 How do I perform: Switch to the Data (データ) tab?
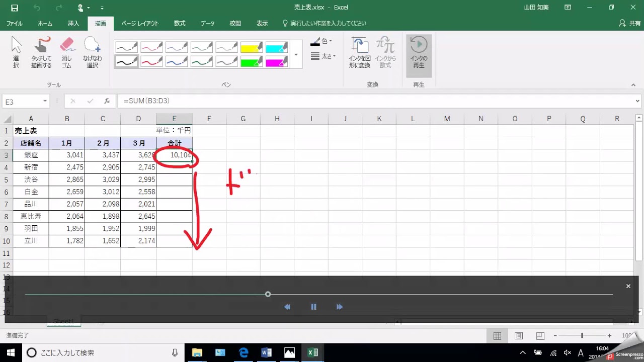[208, 24]
